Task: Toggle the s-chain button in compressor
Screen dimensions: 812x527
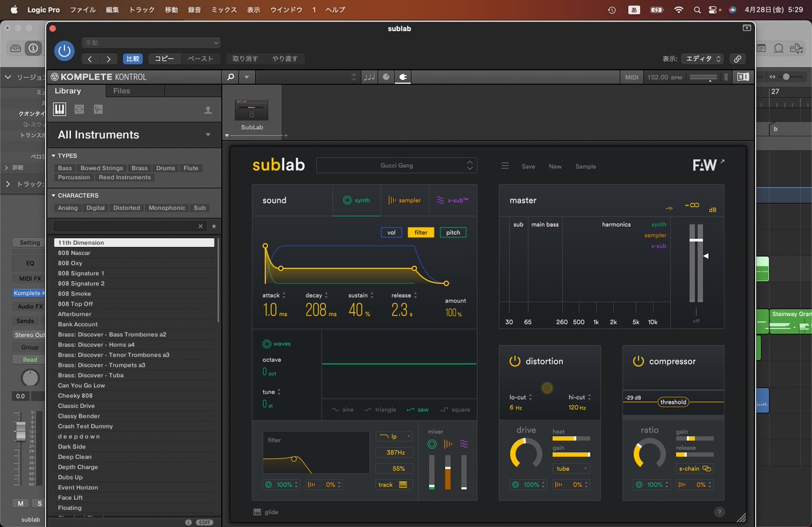Action: (695, 468)
